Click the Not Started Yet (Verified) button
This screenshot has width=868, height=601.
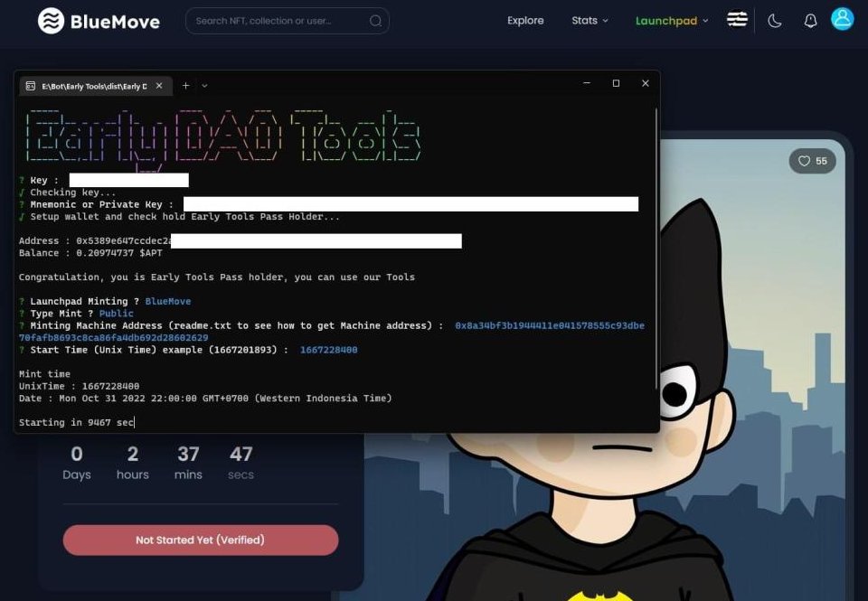coord(200,540)
